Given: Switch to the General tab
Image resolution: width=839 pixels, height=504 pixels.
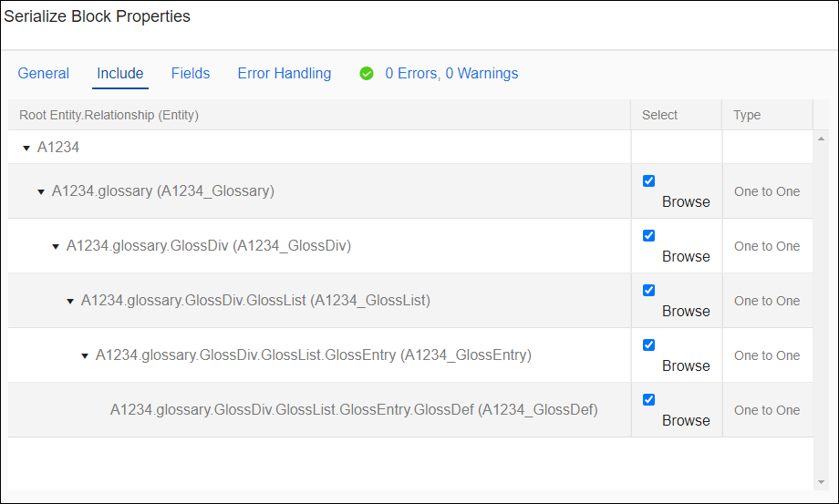Looking at the screenshot, I should pyautogui.click(x=44, y=73).
